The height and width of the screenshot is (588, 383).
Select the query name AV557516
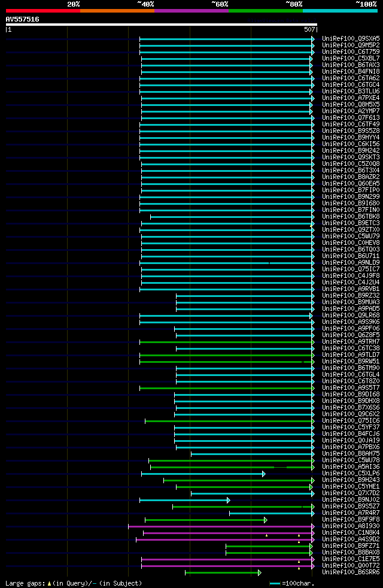23,19
